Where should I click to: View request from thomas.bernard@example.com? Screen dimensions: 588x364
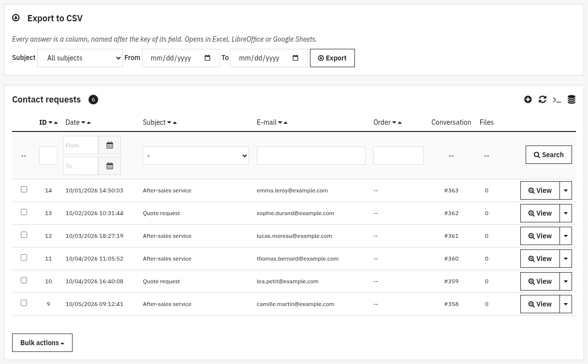540,259
